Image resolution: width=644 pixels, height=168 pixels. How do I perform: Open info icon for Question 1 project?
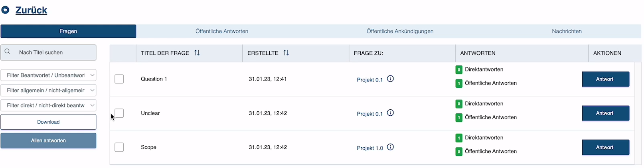(x=391, y=79)
